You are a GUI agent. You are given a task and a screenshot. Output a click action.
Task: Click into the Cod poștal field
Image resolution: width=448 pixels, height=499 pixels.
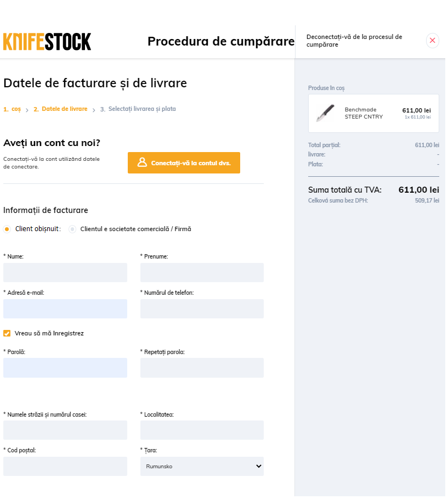tap(65, 466)
